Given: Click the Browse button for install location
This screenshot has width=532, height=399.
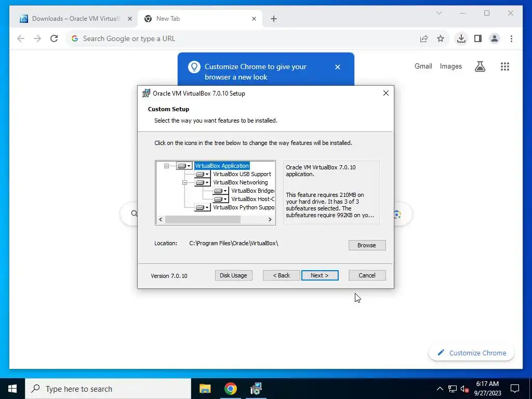Looking at the screenshot, I should tap(367, 245).
